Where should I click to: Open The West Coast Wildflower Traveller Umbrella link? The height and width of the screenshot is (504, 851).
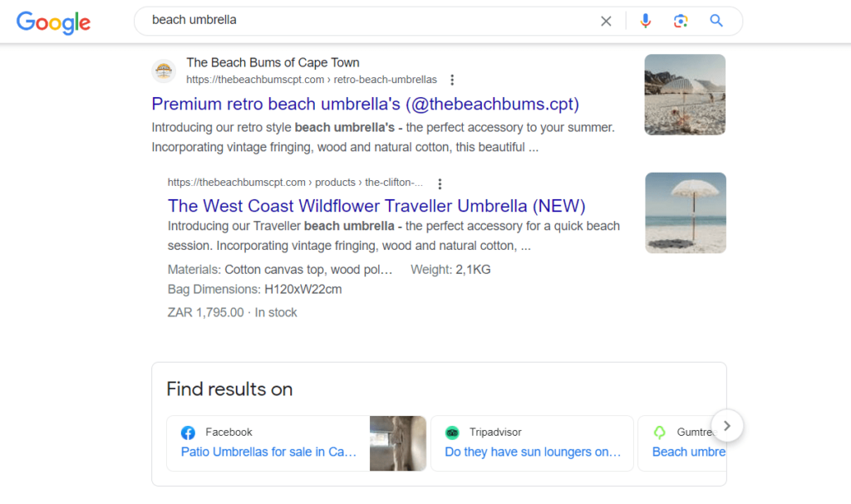(376, 205)
